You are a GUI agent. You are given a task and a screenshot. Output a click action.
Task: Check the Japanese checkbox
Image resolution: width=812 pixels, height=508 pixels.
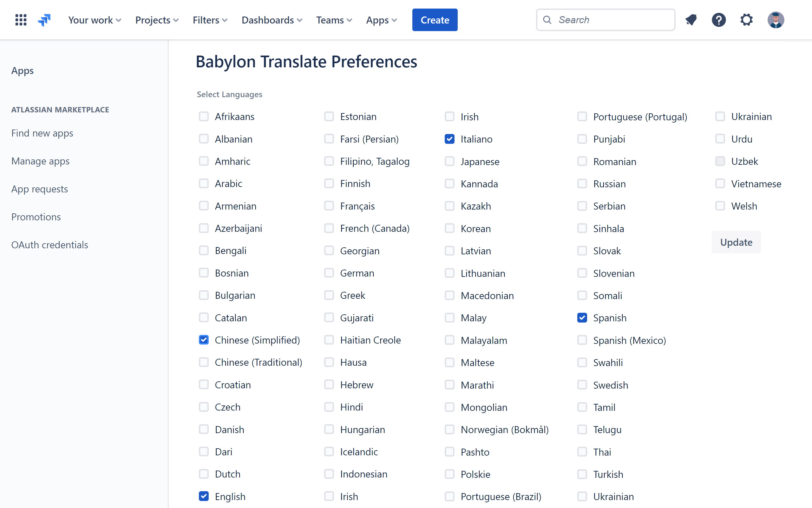(x=450, y=161)
